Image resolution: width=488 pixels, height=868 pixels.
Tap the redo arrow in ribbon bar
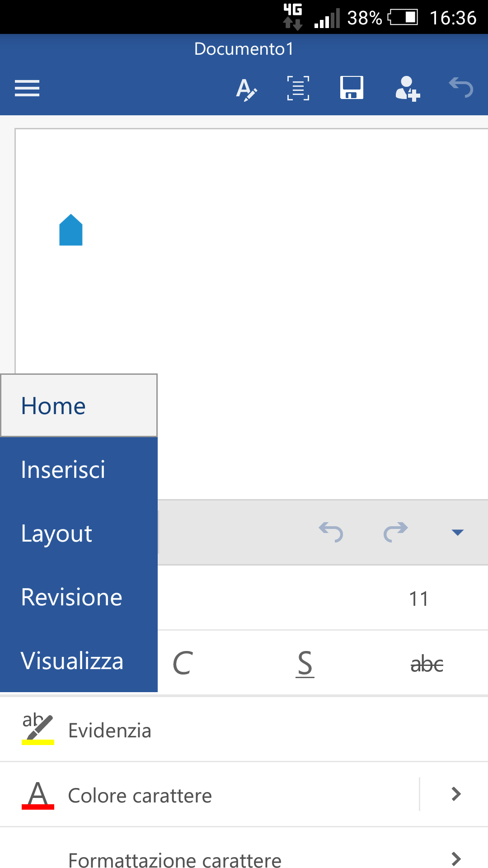coord(395,532)
